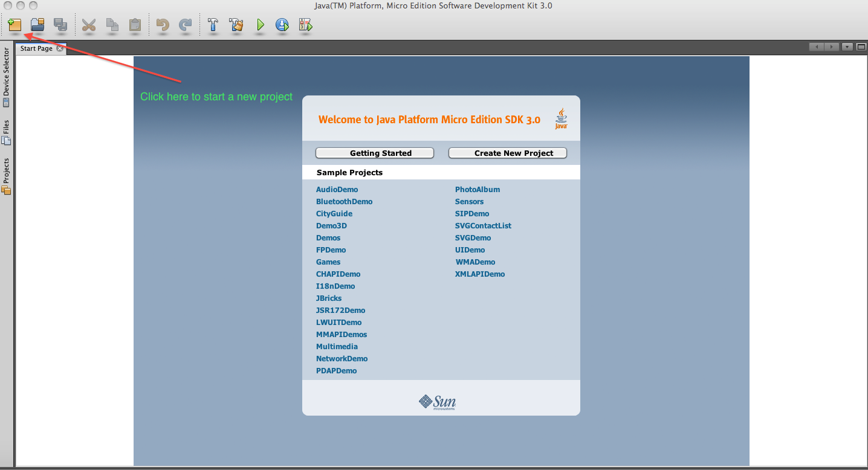
Task: Click the Paste clipboard icon
Action: (135, 25)
